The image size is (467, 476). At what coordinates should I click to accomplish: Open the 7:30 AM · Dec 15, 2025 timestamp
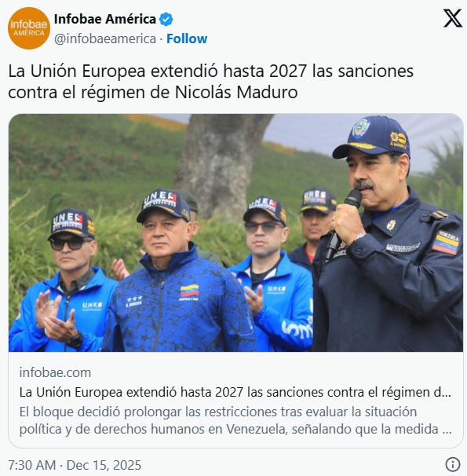click(75, 465)
